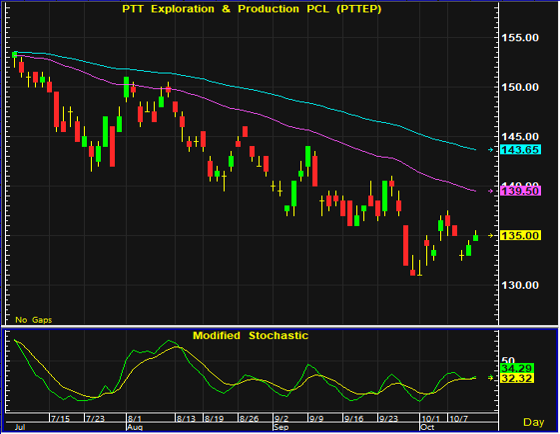Click the yellow 135.00 last price label
This screenshot has width=560, height=434.
(x=521, y=235)
